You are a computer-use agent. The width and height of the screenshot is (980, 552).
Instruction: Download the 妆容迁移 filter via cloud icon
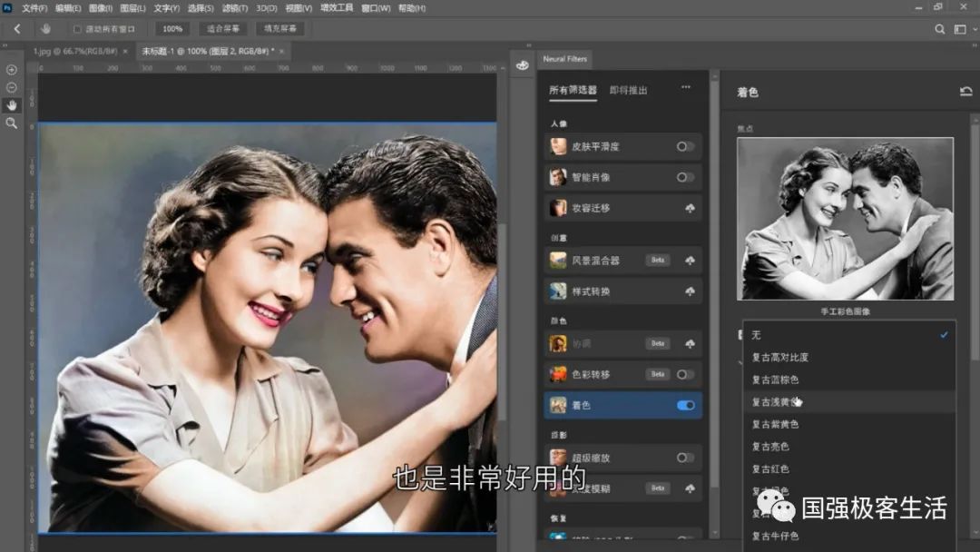[x=690, y=208]
